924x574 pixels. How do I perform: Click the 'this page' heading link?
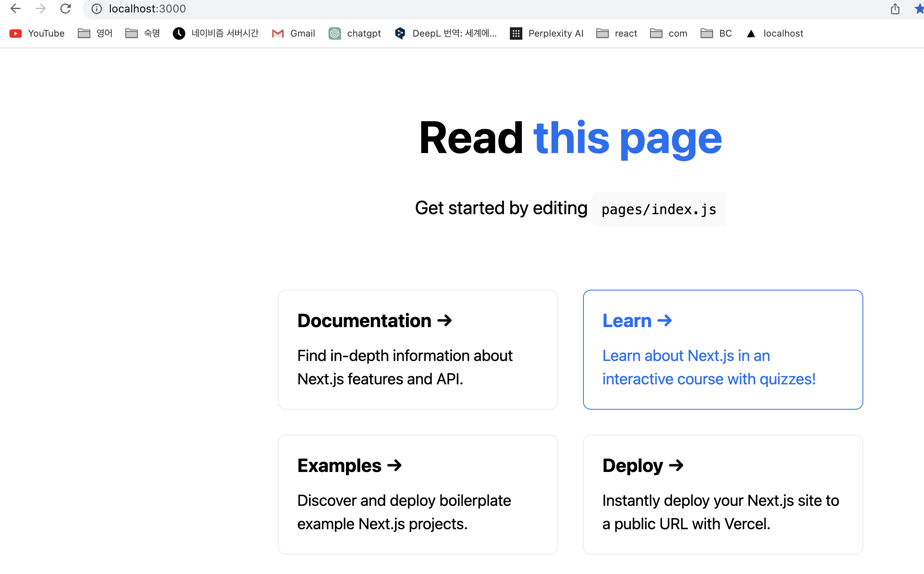click(x=627, y=138)
